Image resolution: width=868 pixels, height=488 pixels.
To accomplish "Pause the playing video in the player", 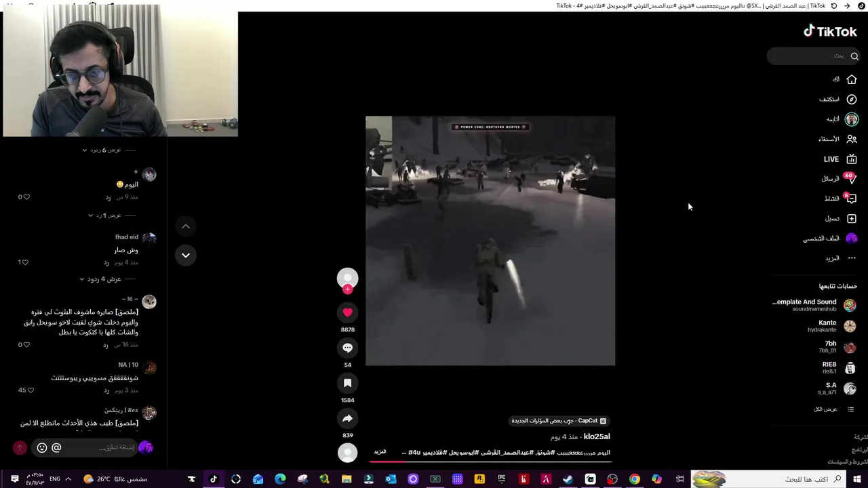I will (490, 241).
